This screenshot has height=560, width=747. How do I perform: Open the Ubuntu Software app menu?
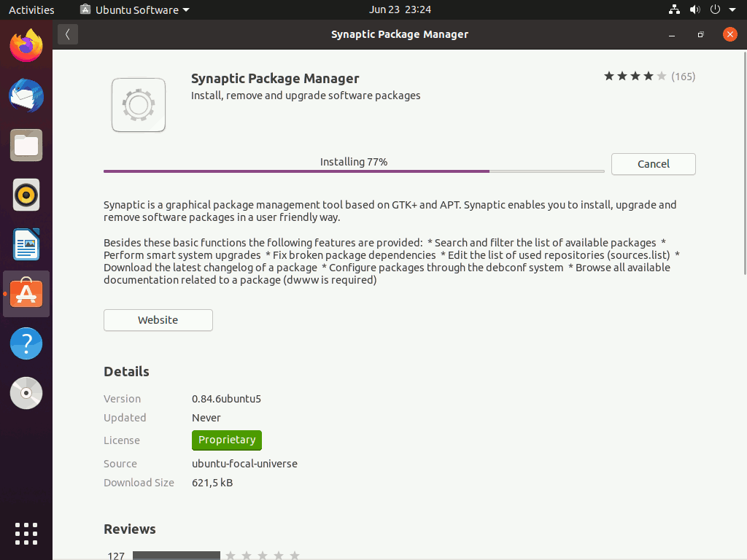(135, 9)
